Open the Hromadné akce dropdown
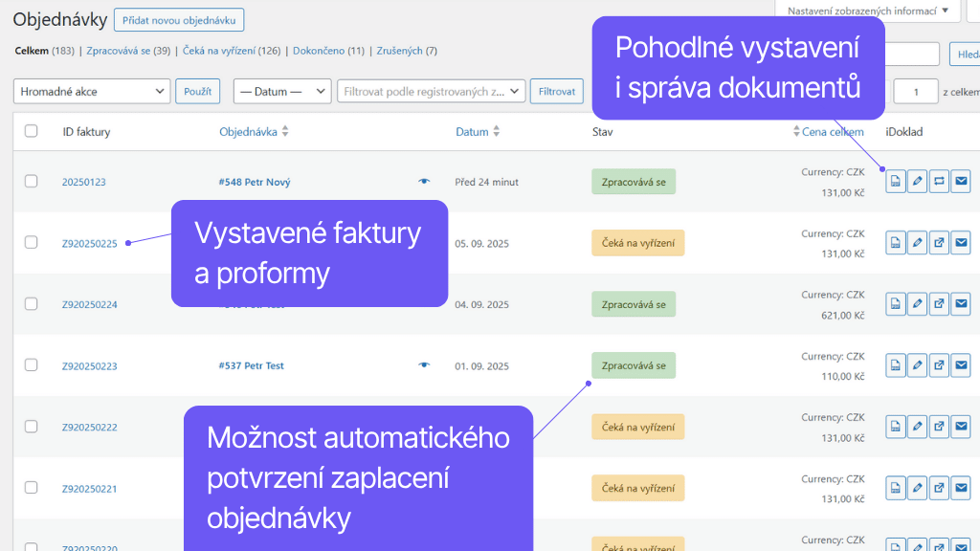 point(92,91)
